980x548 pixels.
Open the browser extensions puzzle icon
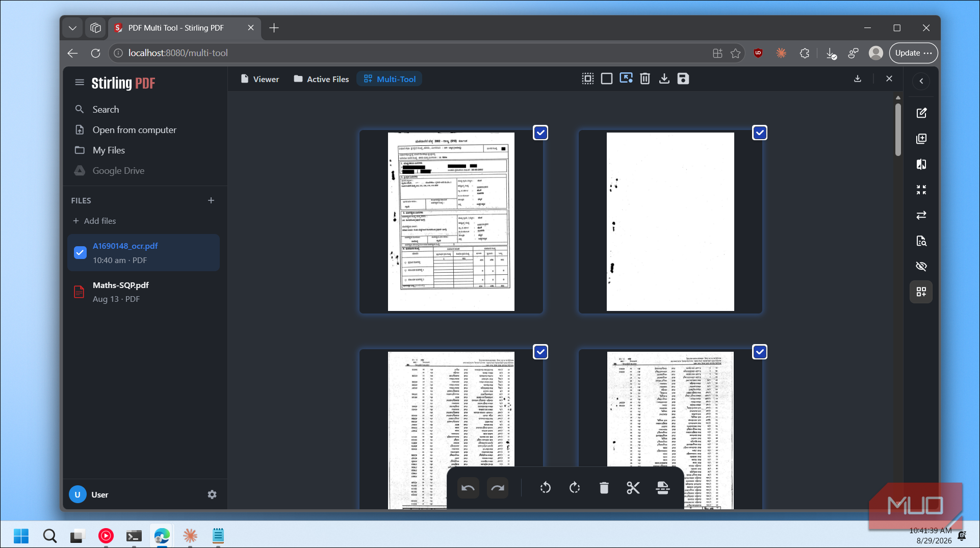click(805, 53)
